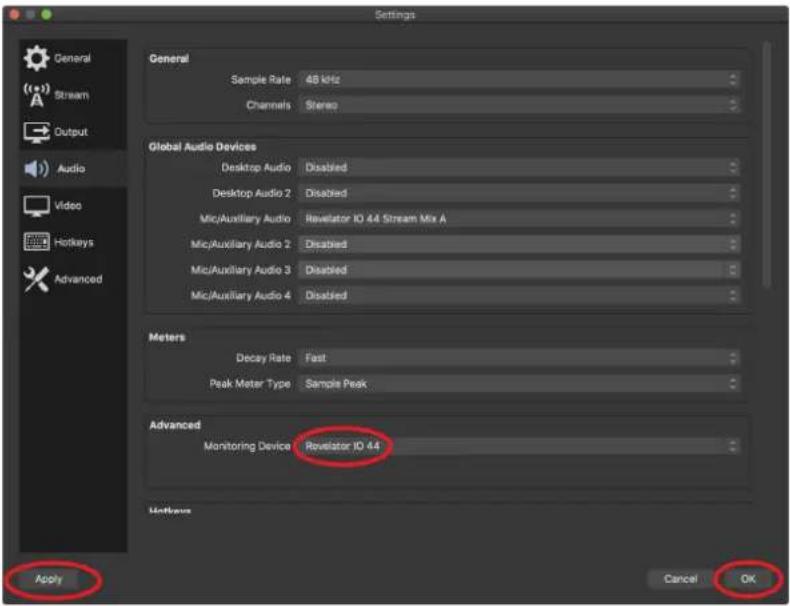Click the Desktop Audio 2 label
The image size is (790, 606).
[x=251, y=193]
